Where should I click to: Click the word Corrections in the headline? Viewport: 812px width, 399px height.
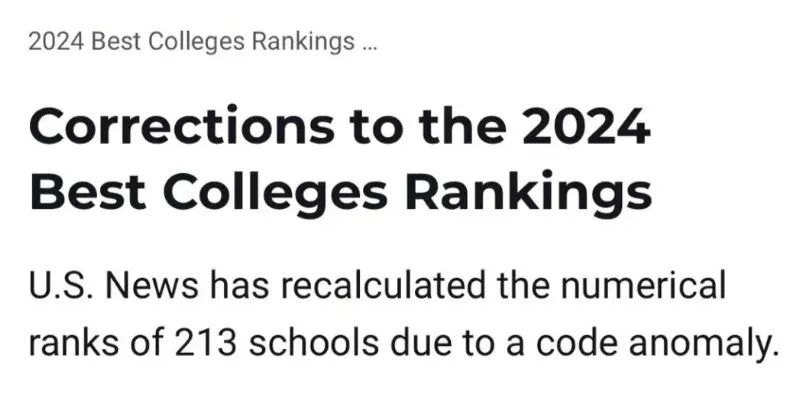182,126
